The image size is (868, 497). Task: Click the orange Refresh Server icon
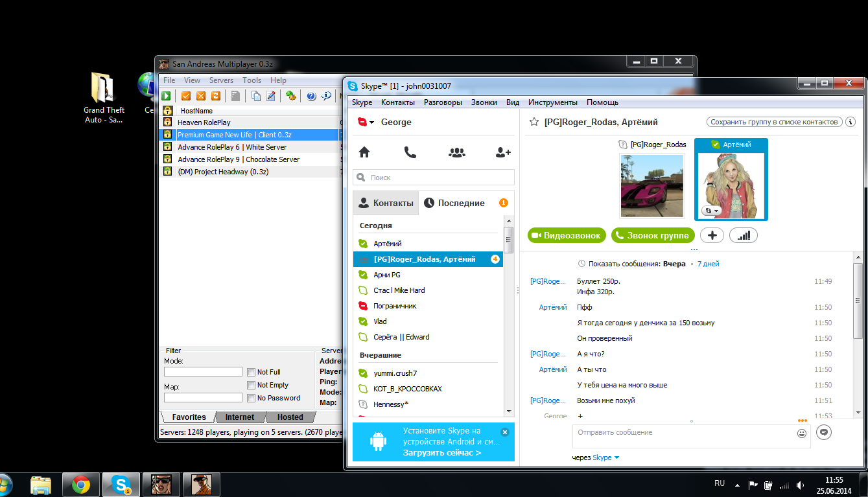pyautogui.click(x=216, y=96)
